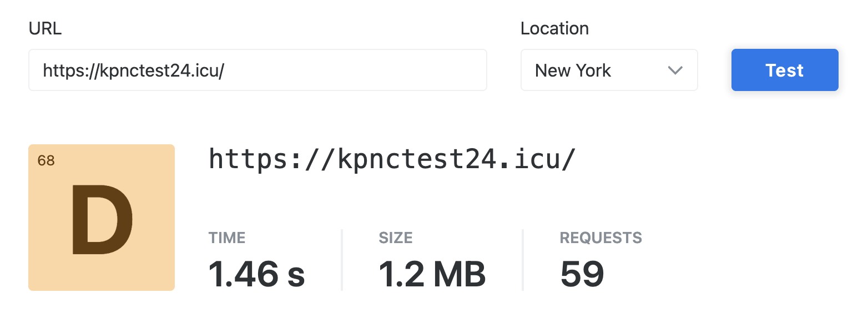
Task: Click the divider between SIZE and REQUESTS
Action: pyautogui.click(x=523, y=260)
